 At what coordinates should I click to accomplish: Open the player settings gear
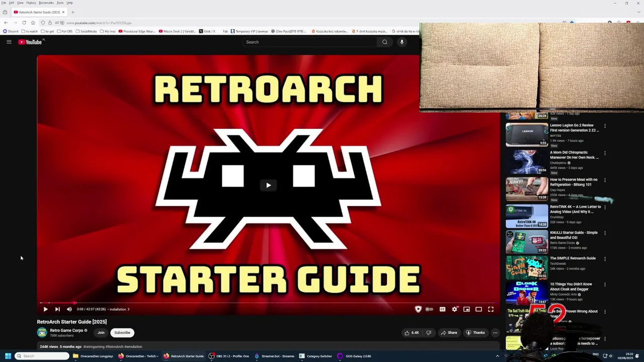(455, 309)
